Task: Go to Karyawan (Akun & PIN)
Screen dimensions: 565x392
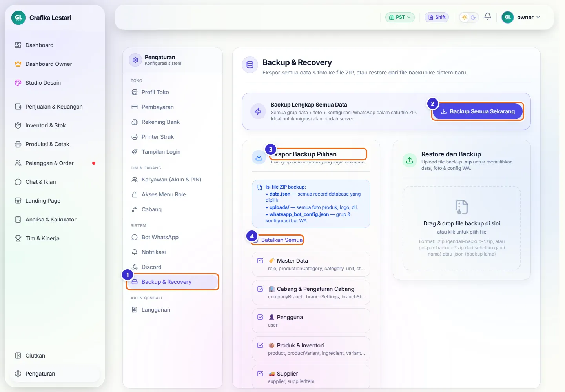Action: [x=173, y=180]
